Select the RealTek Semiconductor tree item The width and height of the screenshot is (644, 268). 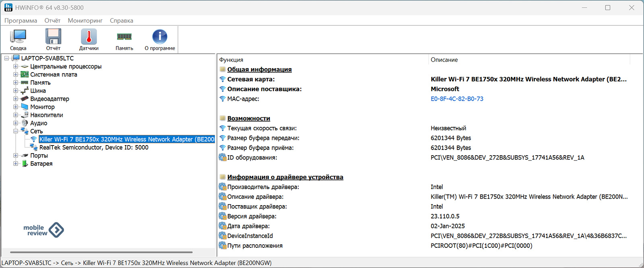click(x=94, y=148)
